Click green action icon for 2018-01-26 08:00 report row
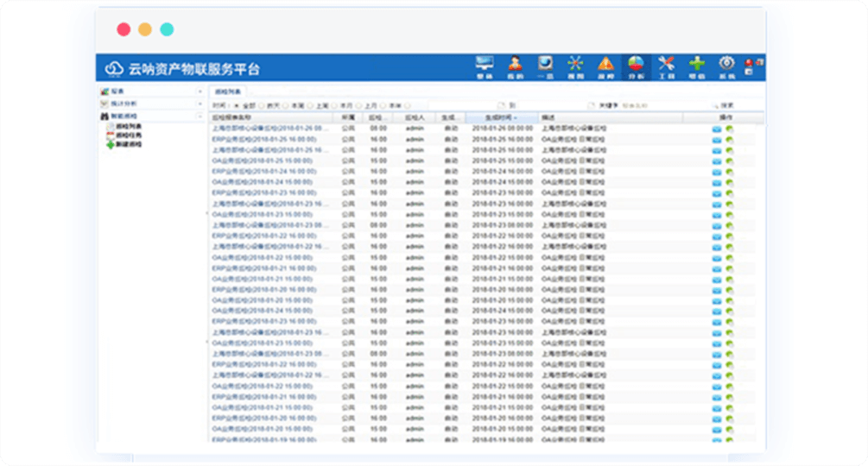The width and height of the screenshot is (868, 466). pos(730,129)
